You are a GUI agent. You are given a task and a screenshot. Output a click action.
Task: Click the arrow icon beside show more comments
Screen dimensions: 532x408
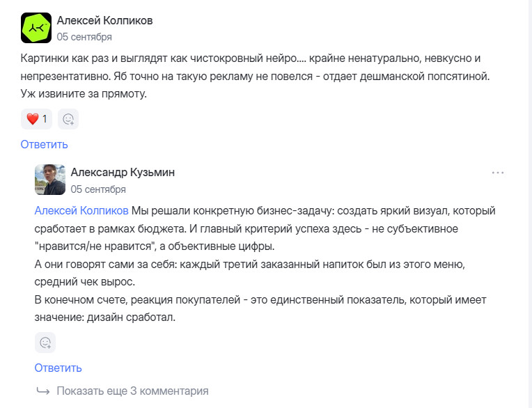click(43, 391)
